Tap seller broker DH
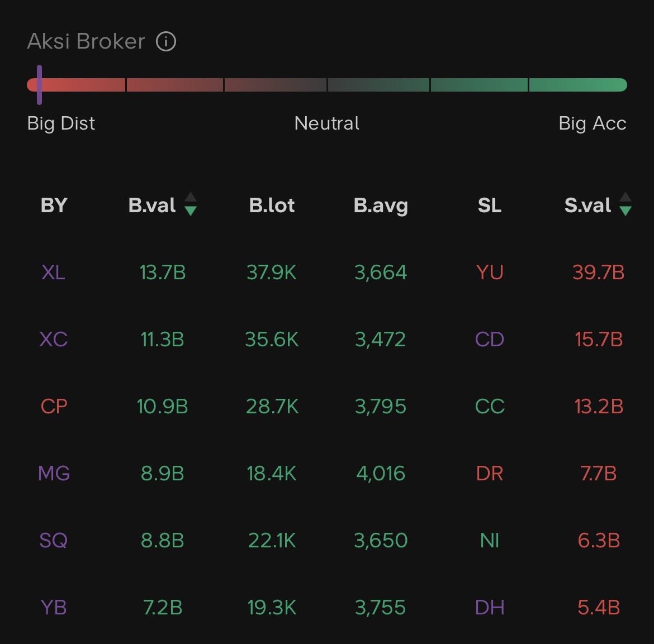Screen dimensions: 654x644 [490, 608]
